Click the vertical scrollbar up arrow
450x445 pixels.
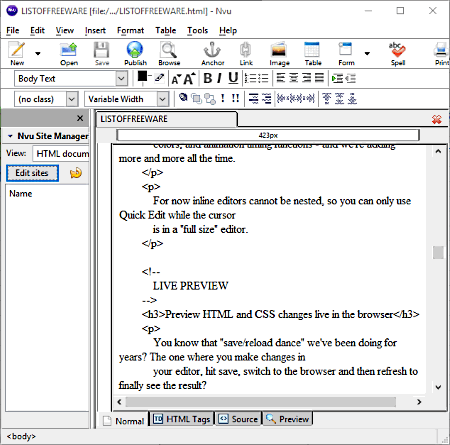[x=438, y=151]
